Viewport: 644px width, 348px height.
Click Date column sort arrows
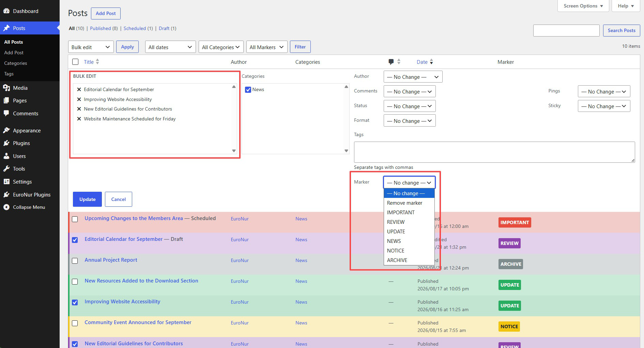point(431,62)
